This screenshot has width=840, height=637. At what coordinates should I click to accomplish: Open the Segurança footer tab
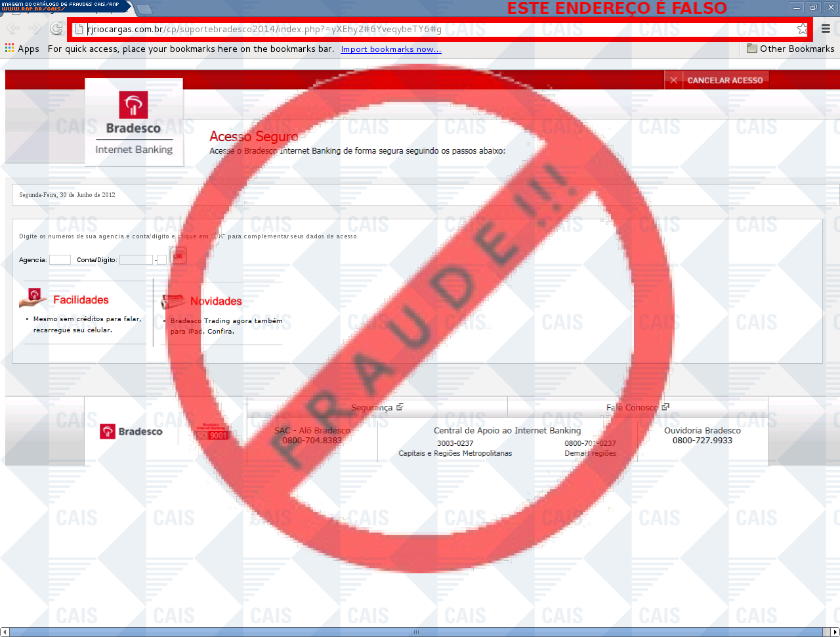[x=377, y=407]
